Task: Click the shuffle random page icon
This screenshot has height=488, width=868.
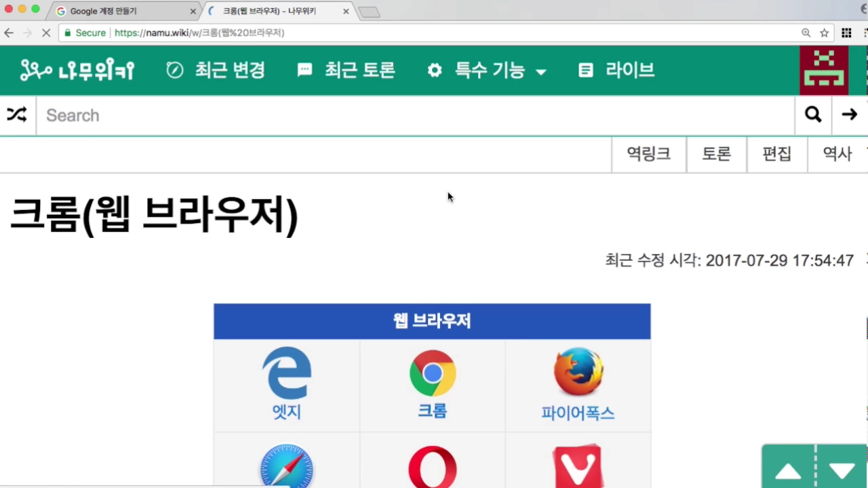Action: tap(17, 115)
